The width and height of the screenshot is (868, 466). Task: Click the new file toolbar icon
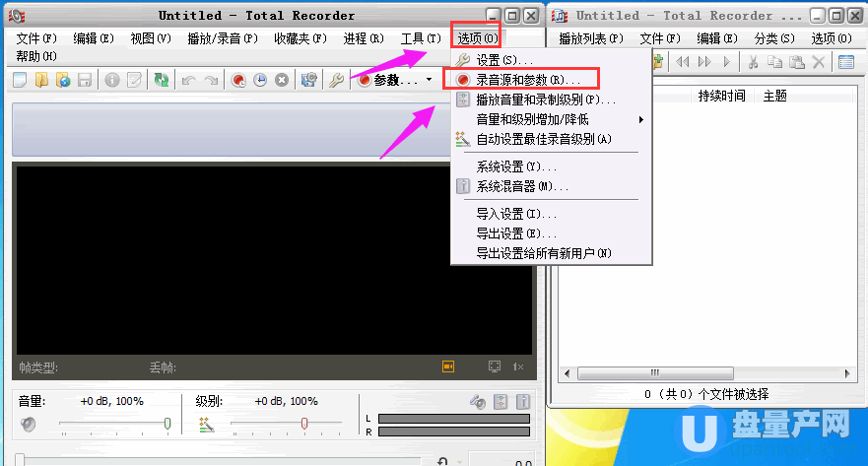click(20, 80)
